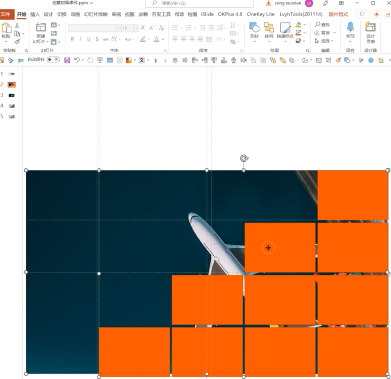Switch to the LvyhTools tab
The image size is (391, 379).
pyautogui.click(x=301, y=15)
